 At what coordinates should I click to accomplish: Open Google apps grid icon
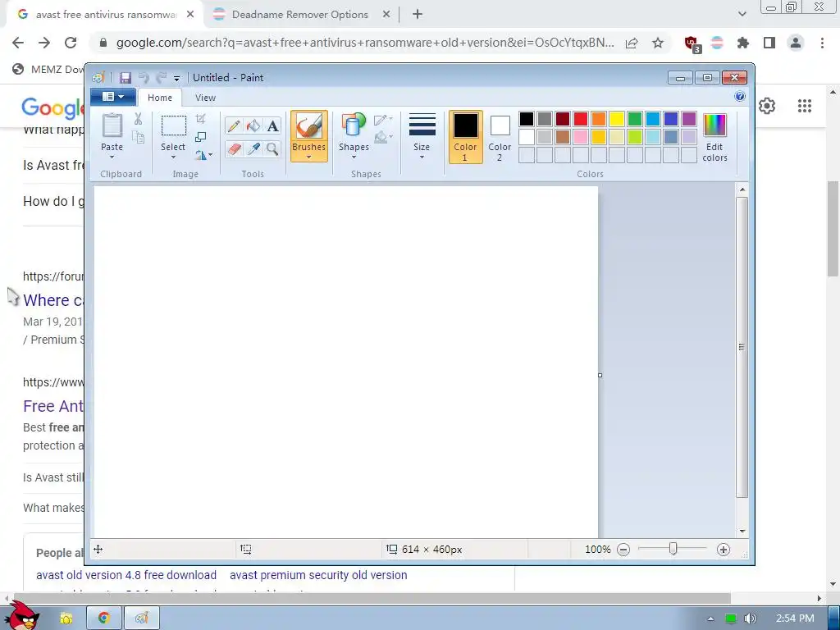pos(804,106)
